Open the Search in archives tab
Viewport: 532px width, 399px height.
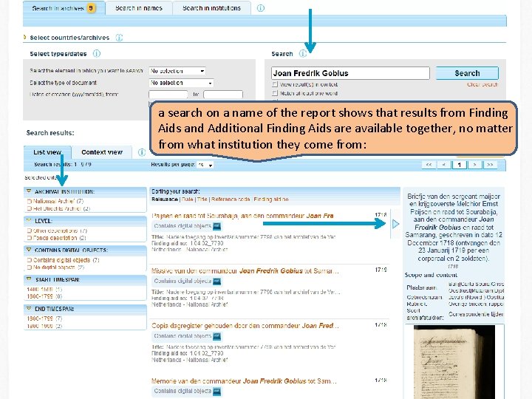64,8
